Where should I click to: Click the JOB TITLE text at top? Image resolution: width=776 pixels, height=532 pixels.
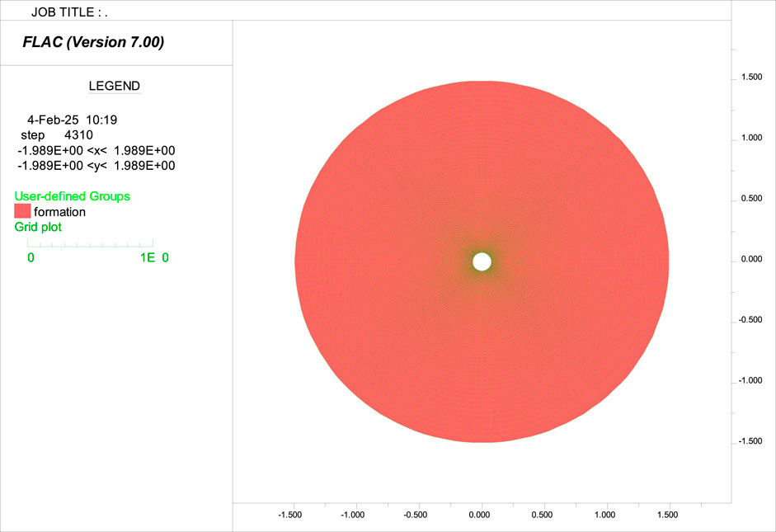[69, 12]
